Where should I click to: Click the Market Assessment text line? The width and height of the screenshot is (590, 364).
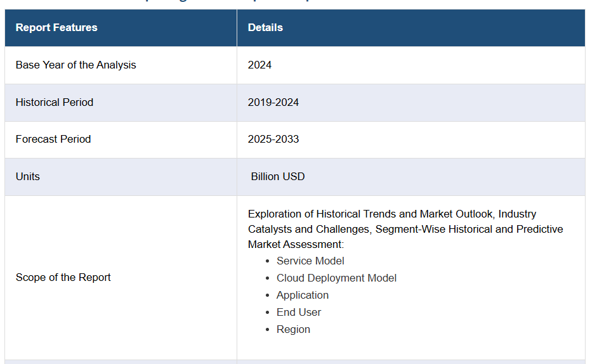(296, 245)
